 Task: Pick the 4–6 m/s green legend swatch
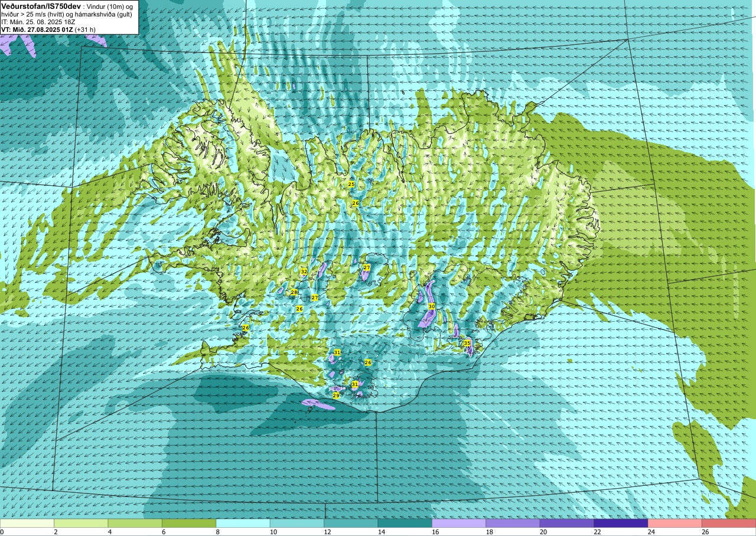coord(135,523)
